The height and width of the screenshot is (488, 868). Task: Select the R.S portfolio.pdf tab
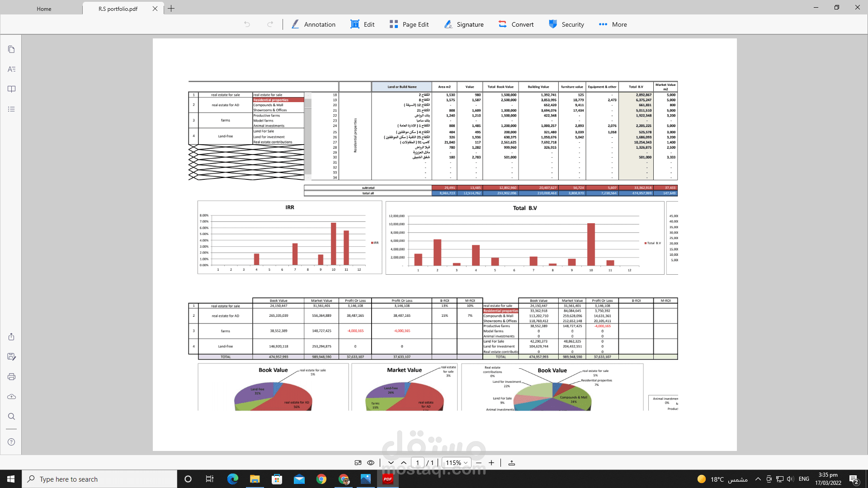pos(118,9)
